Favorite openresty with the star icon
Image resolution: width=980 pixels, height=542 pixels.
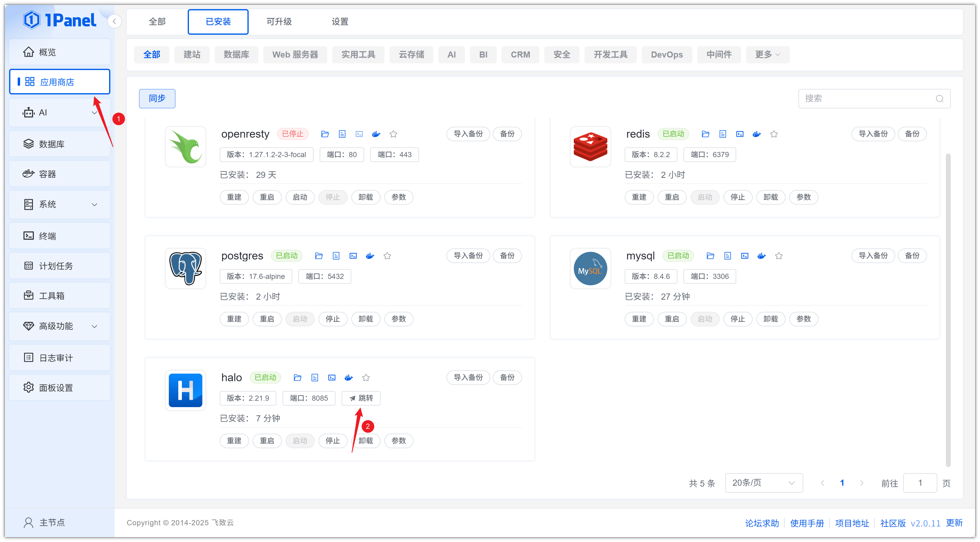tap(393, 134)
